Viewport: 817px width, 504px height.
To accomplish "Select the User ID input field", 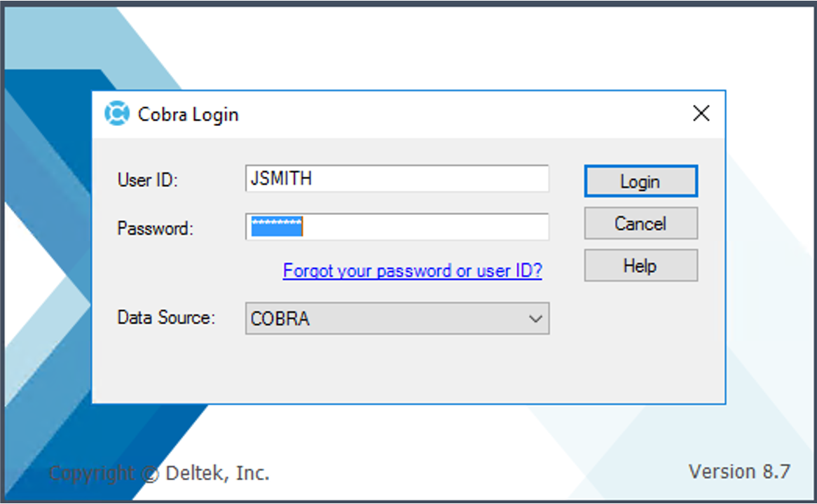I will (397, 178).
